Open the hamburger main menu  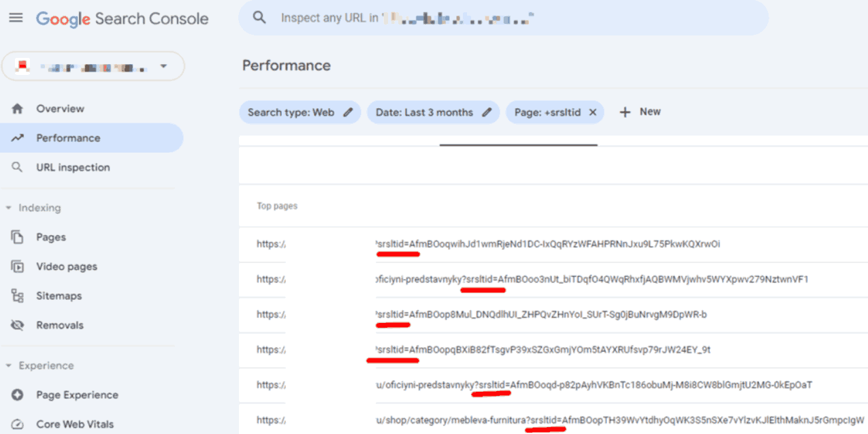[x=16, y=18]
